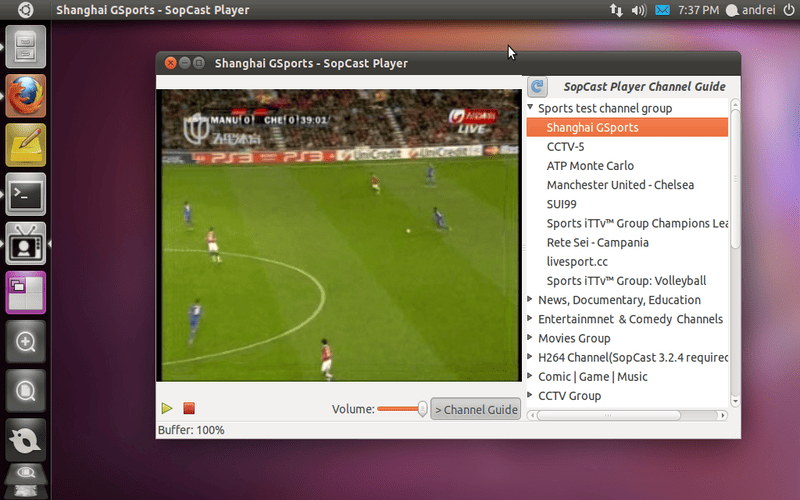Click the Volume slider handle

(x=422, y=409)
